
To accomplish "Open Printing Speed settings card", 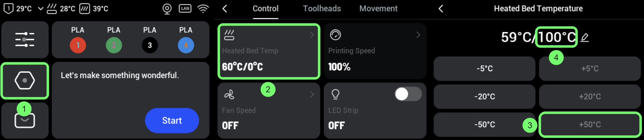I will (x=375, y=51).
